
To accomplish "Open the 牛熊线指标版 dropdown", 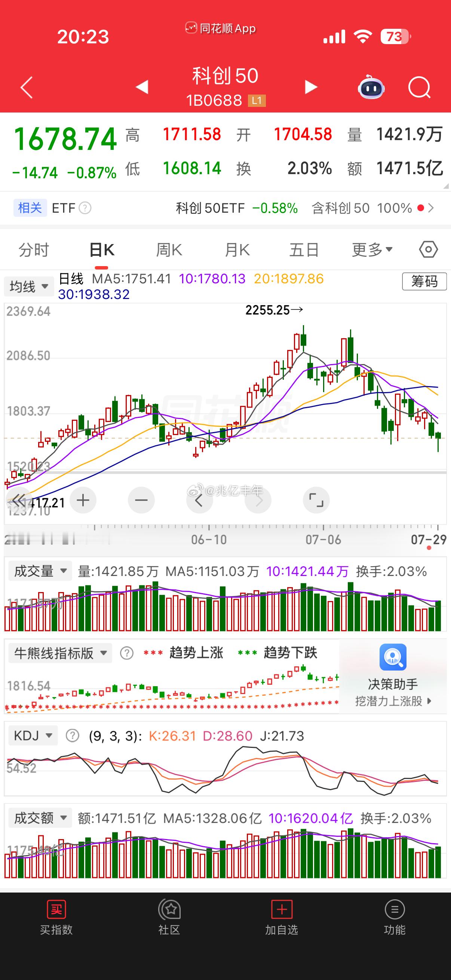I will click(x=60, y=653).
